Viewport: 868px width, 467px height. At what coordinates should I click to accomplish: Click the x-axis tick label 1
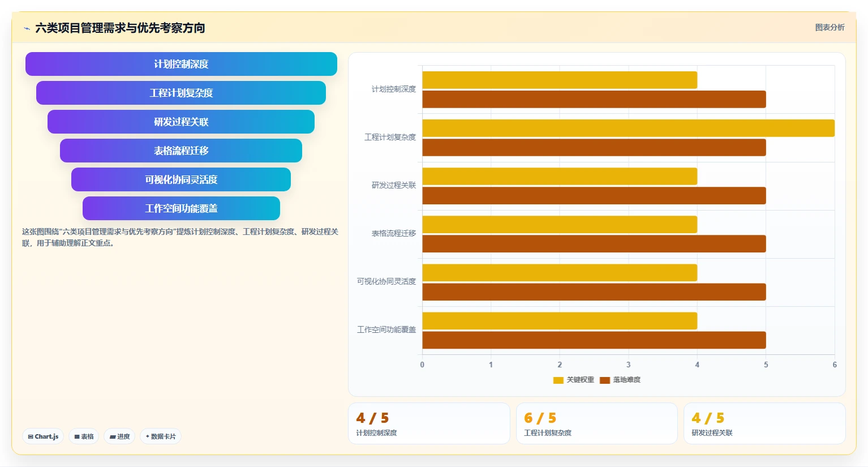pos(491,365)
